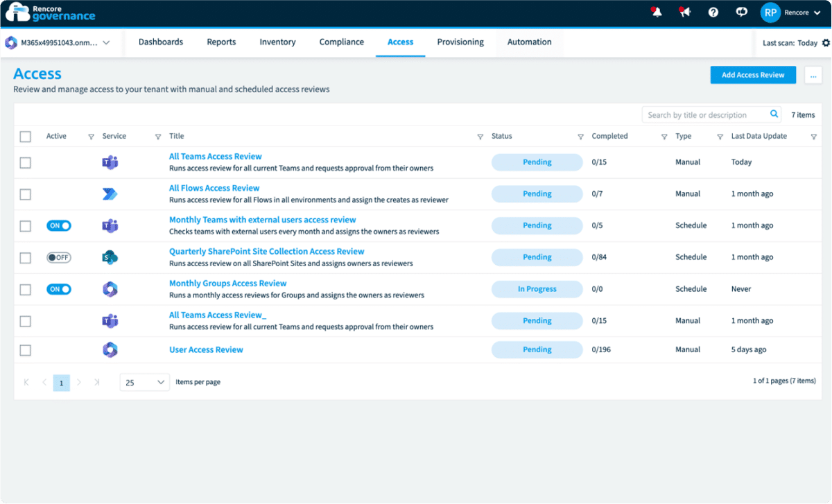Open the Groups icon next to User Access Review

110,350
